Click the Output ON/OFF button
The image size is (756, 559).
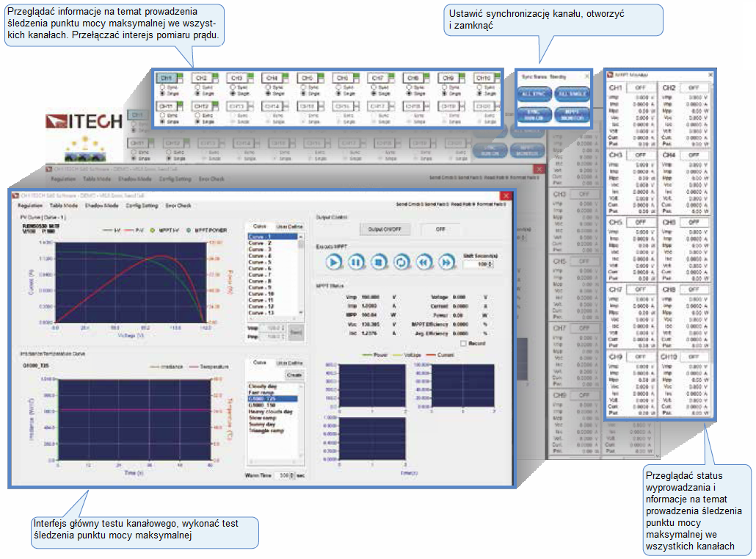click(386, 229)
